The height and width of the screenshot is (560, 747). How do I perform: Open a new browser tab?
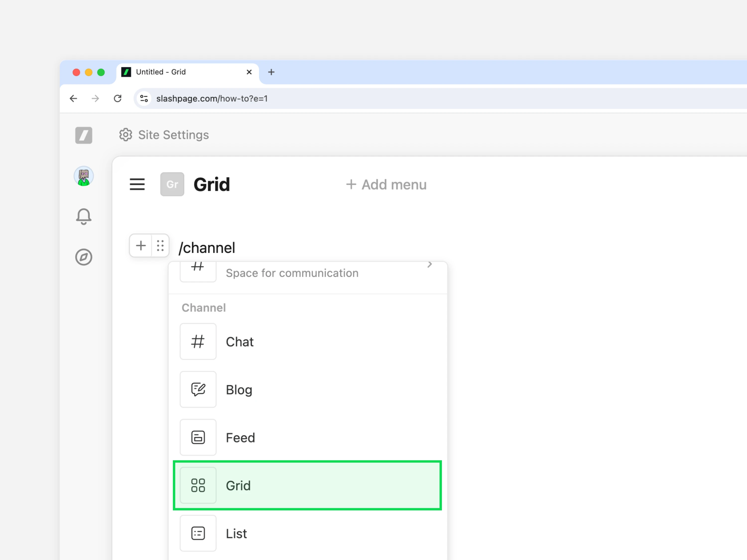click(x=271, y=72)
